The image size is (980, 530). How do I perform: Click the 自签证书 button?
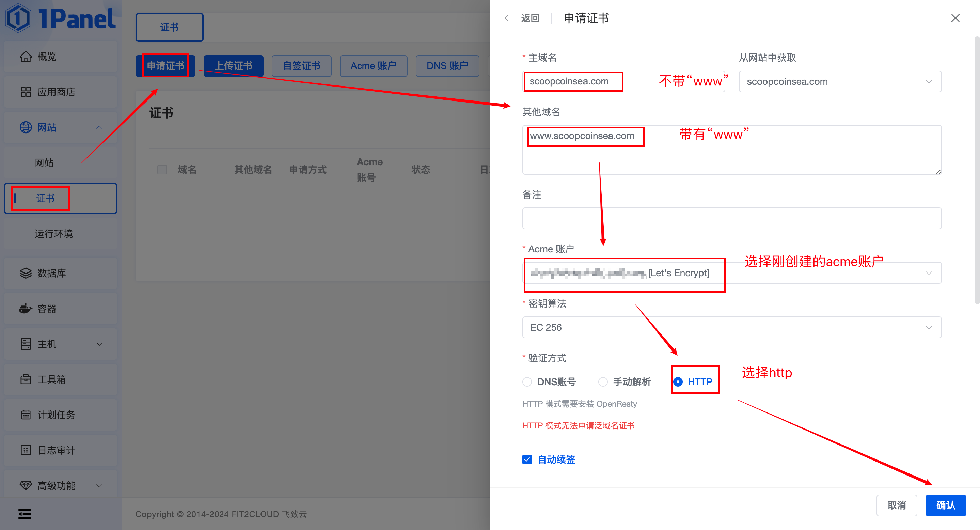(301, 66)
